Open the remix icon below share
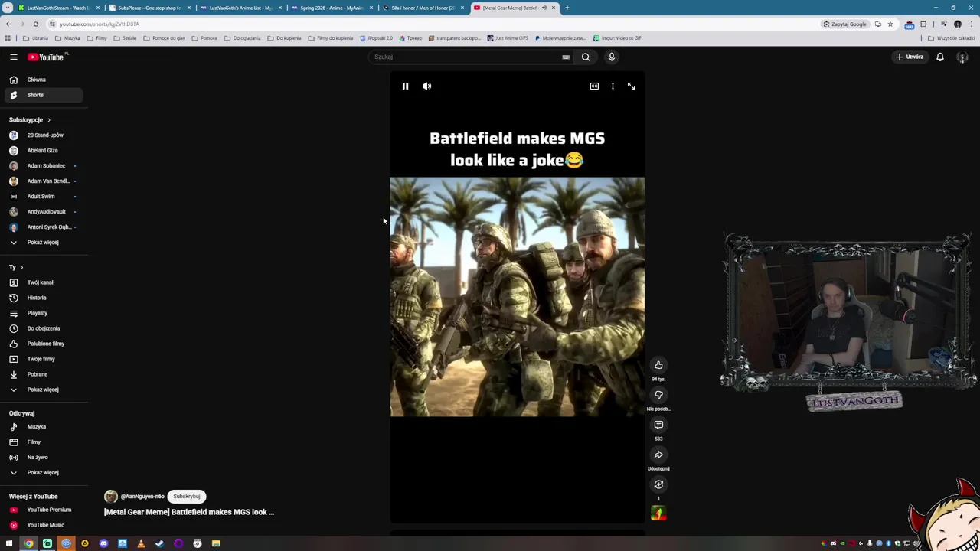980x551 pixels. coord(658,484)
